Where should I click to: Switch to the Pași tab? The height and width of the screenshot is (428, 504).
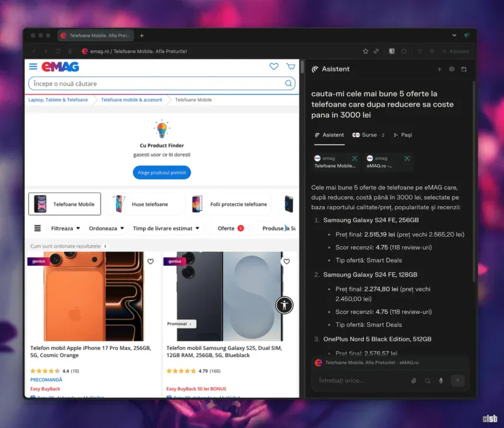pos(403,135)
